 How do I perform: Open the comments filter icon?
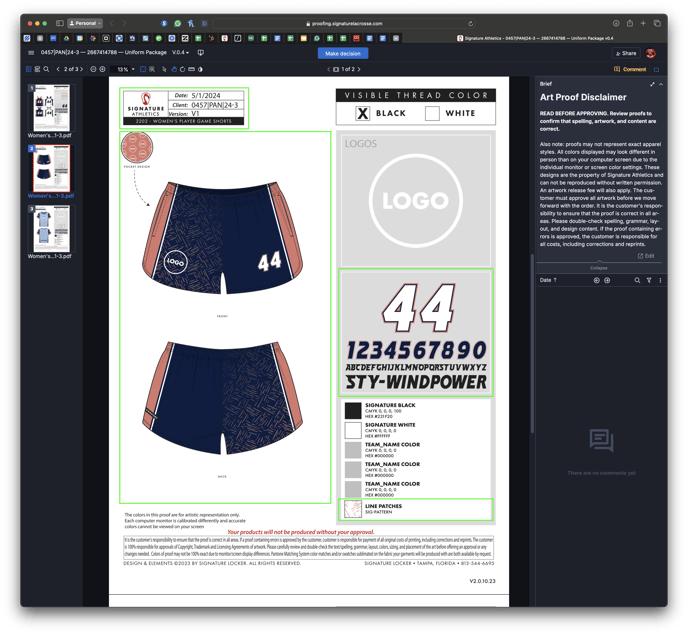pos(648,281)
